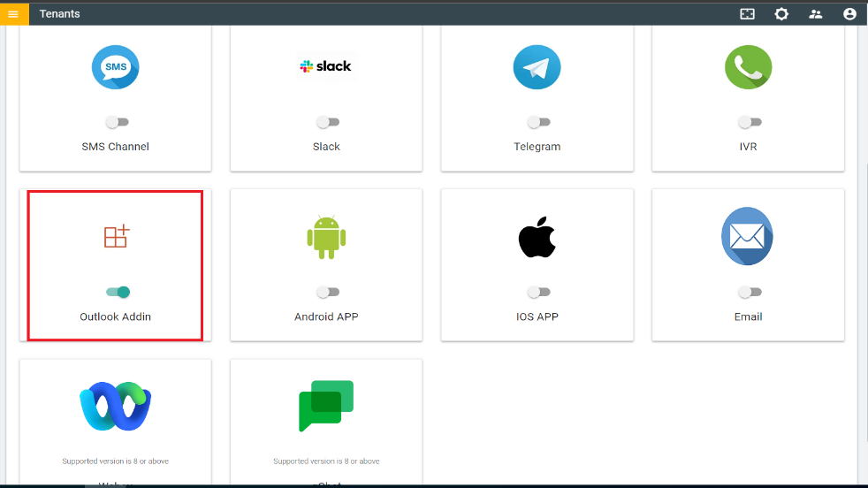
Task: Click the Email envelope icon
Action: [x=747, y=236]
